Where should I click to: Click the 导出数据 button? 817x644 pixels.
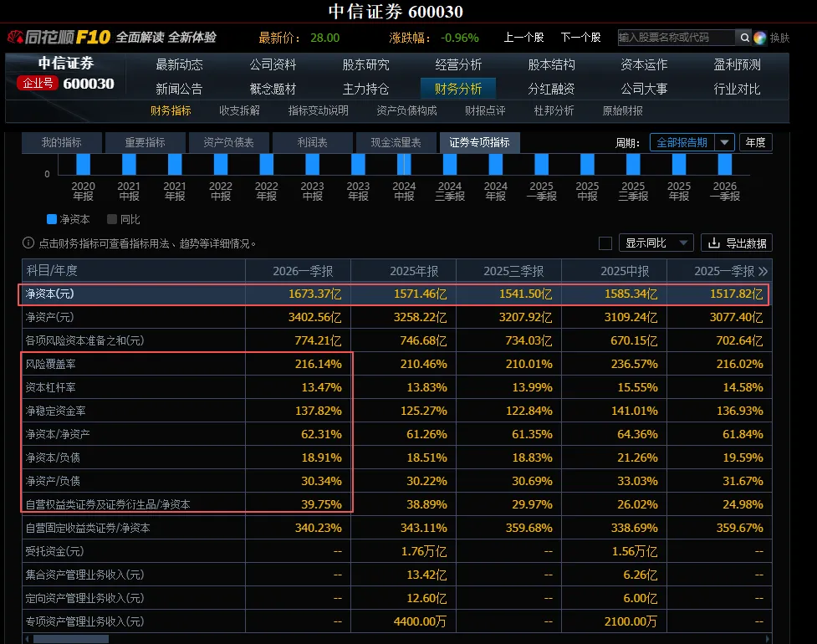(x=737, y=243)
